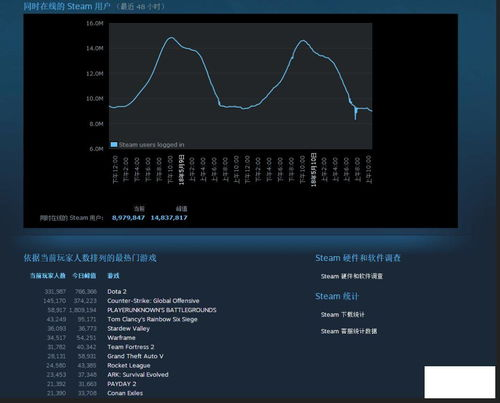
Task: Open Counter-Strike: Global Offensive stats entry
Action: 153,301
